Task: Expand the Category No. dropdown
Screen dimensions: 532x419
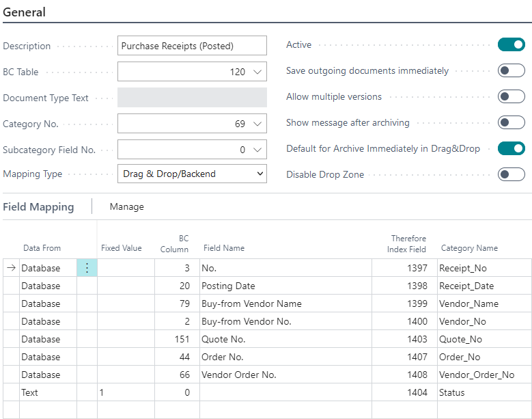Action: click(x=257, y=124)
